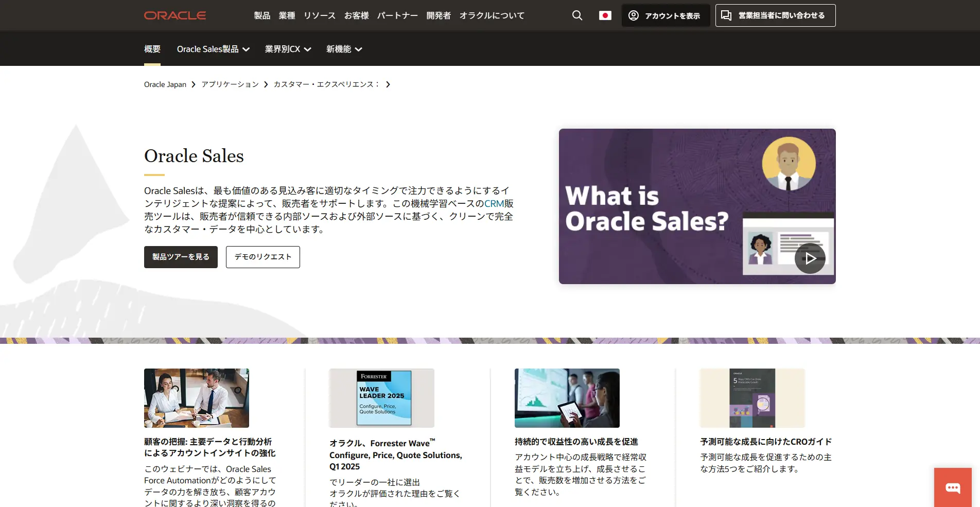This screenshot has width=980, height=507.
Task: Open the お客様 menu
Action: (356, 15)
